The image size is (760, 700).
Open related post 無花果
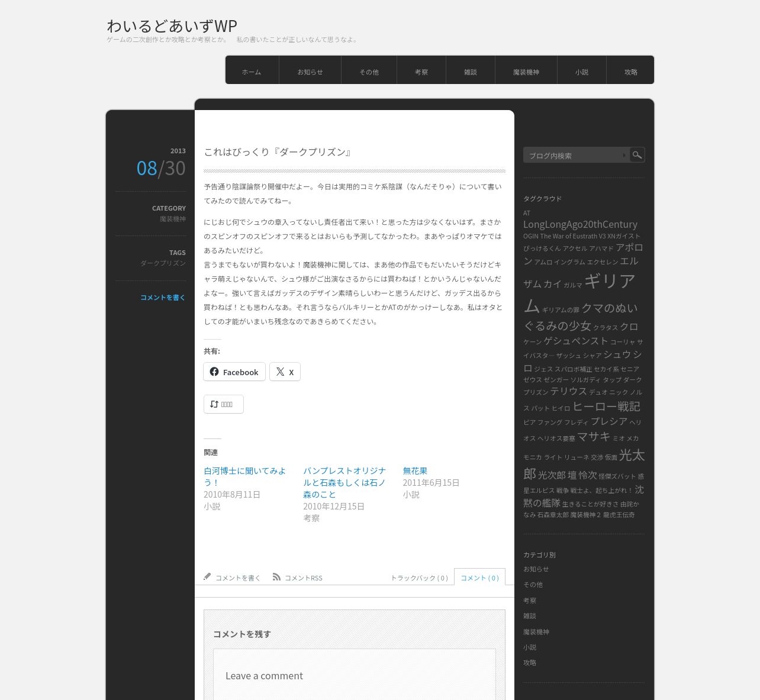click(415, 470)
